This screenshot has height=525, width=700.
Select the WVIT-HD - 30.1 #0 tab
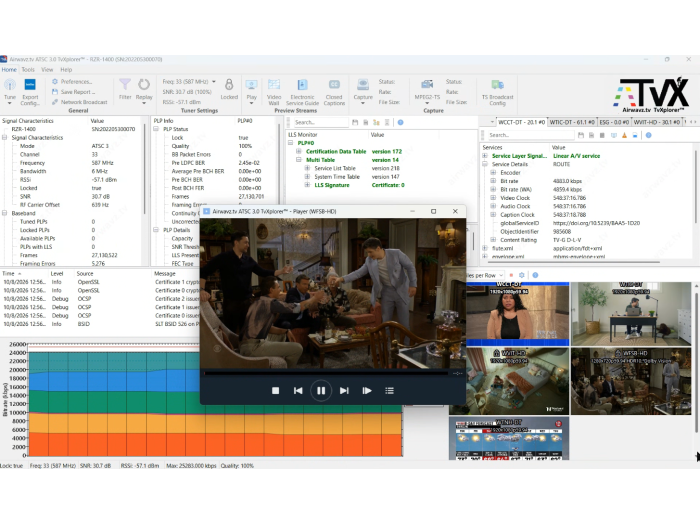pyautogui.click(x=656, y=122)
